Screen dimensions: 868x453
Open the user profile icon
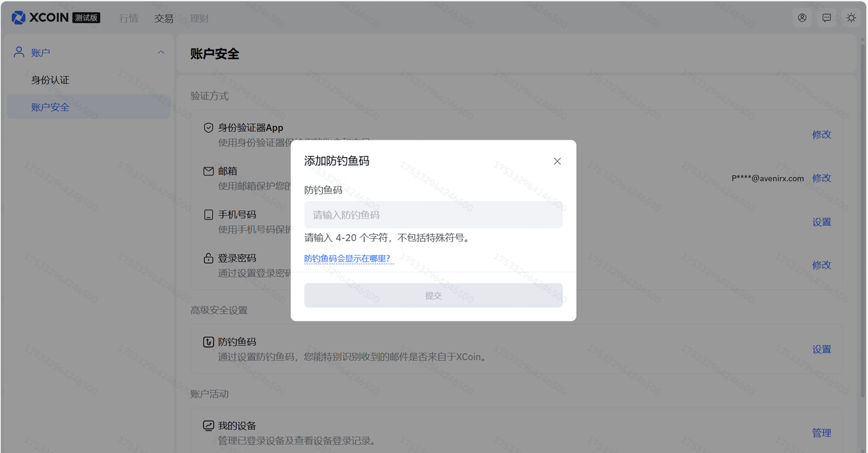click(x=802, y=18)
